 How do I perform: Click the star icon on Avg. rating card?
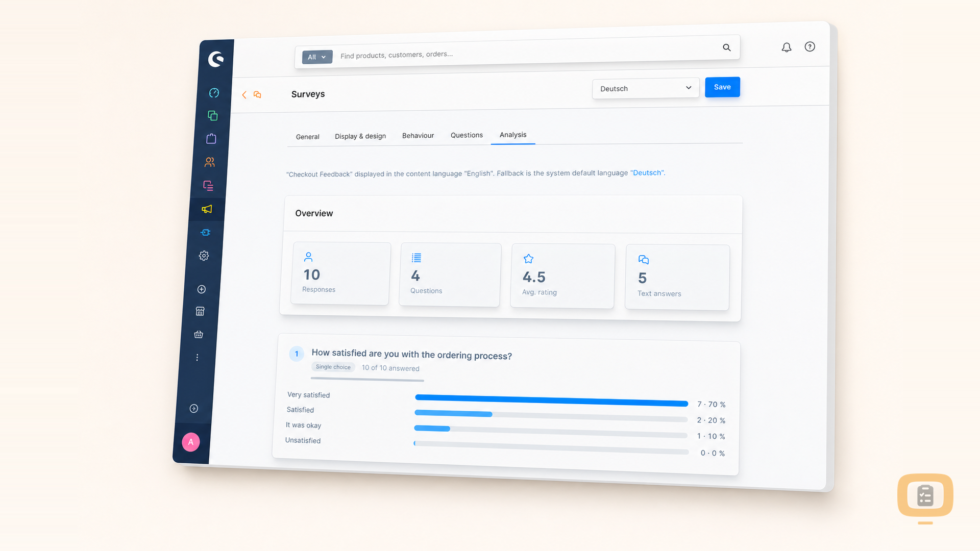pos(529,259)
